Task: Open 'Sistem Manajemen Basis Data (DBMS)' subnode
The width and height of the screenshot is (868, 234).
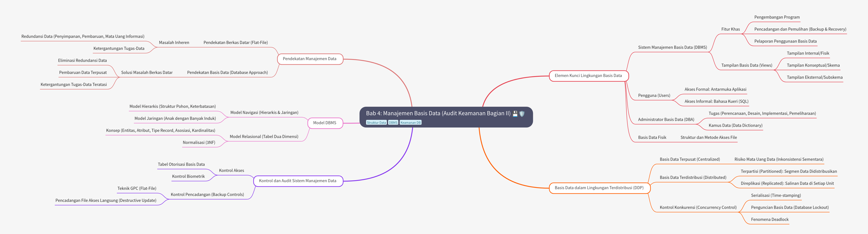Action: pos(672,47)
